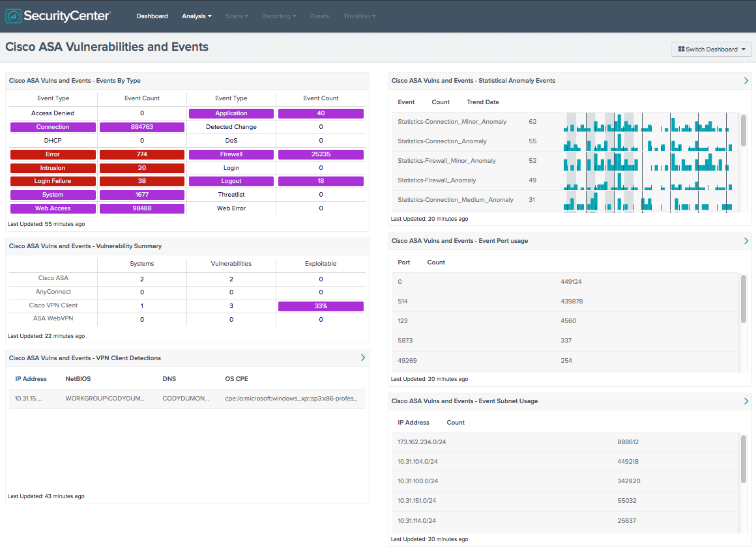Expand VPN Client Detections panel arrow
Viewport: 756px width, 549px height.
363,358
